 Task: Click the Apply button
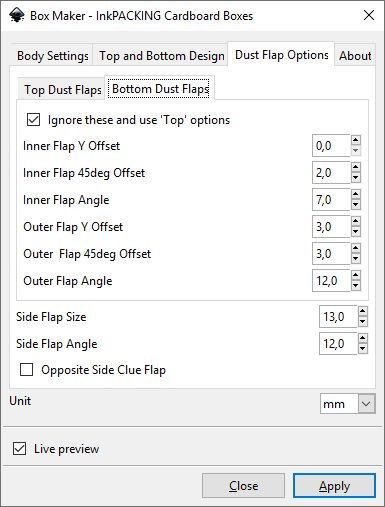click(334, 486)
